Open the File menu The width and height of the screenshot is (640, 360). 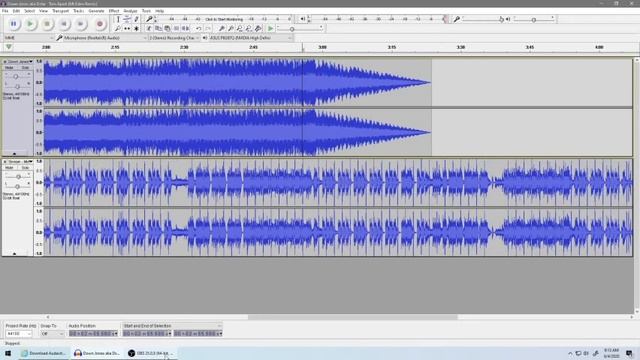click(x=5, y=11)
